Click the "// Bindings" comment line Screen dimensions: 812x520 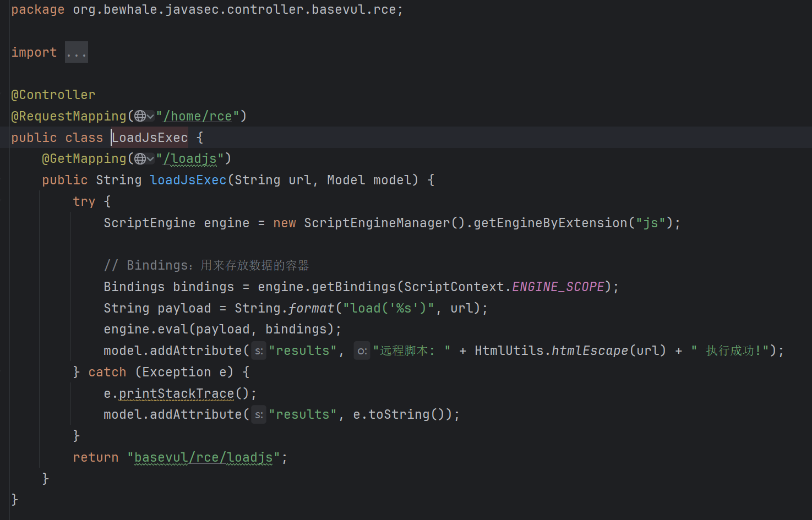point(206,265)
